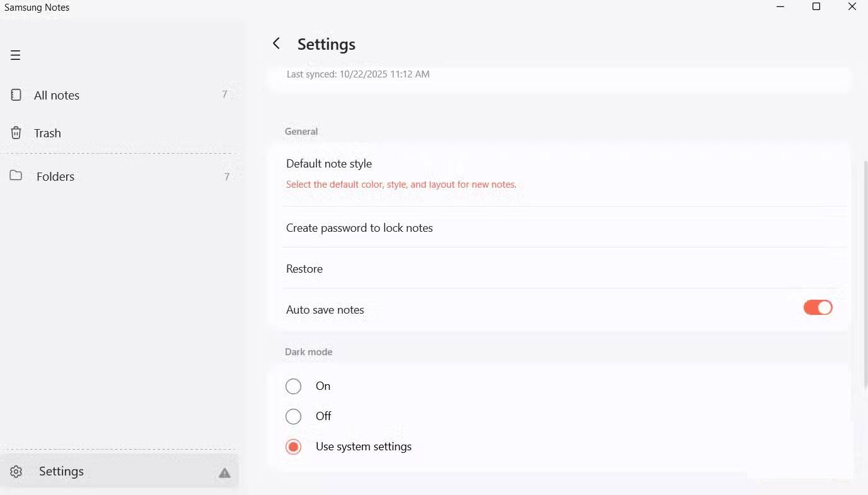The image size is (868, 495).
Task: Toggle the Auto save notes switch
Action: 818,308
